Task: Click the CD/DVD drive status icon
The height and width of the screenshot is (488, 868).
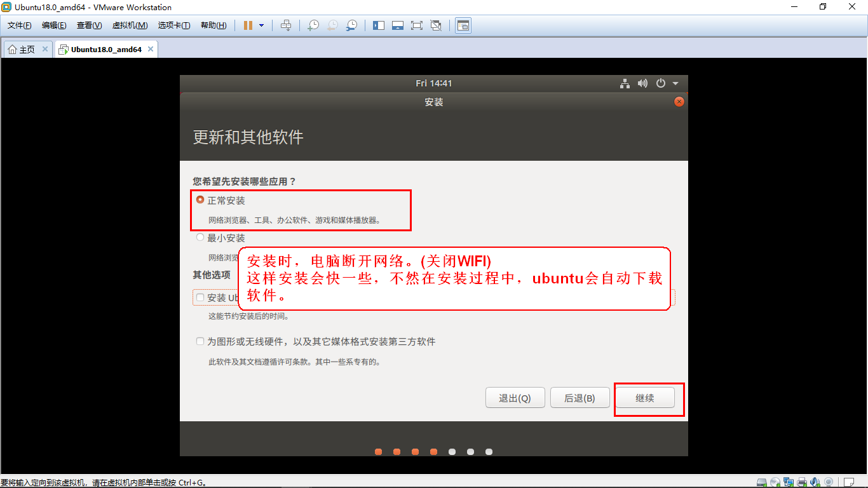Action: click(775, 482)
